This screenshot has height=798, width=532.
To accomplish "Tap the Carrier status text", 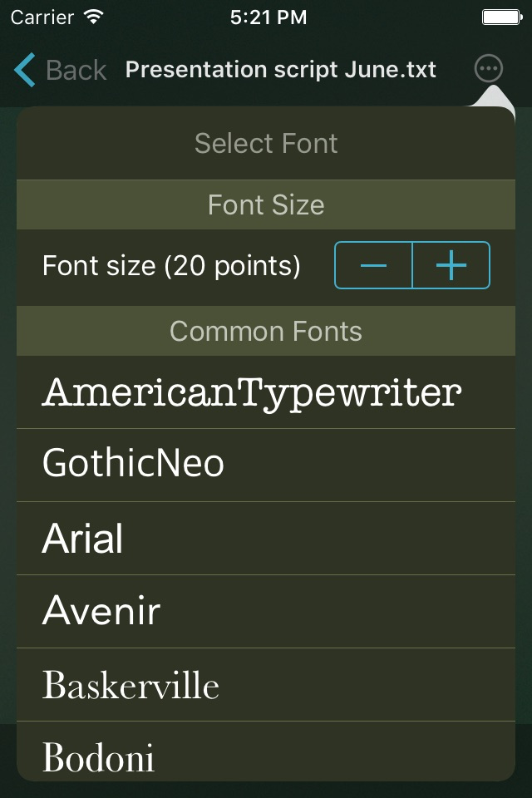I will [x=42, y=17].
